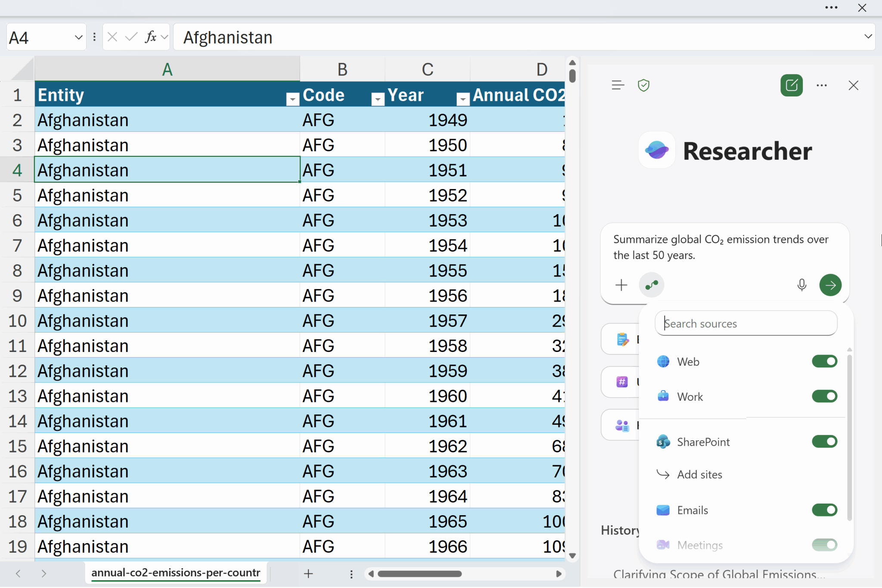
Task: Click the Search sources input field
Action: click(746, 324)
